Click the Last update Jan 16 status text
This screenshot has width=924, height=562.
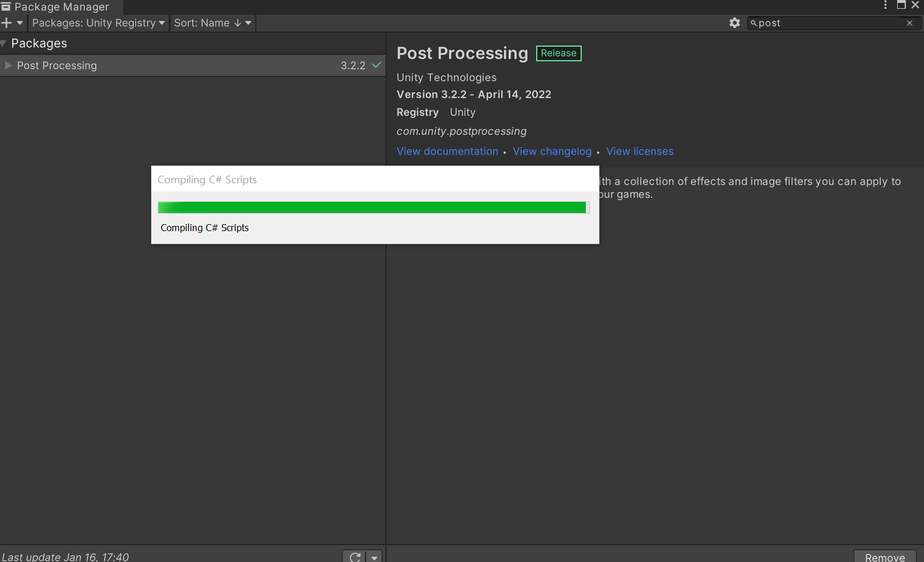[65, 557]
